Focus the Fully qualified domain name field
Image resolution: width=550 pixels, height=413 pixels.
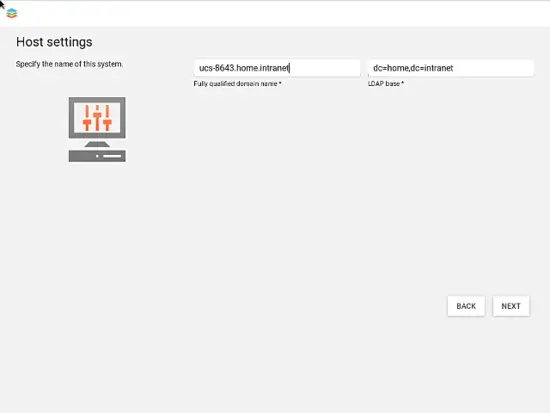pos(277,68)
